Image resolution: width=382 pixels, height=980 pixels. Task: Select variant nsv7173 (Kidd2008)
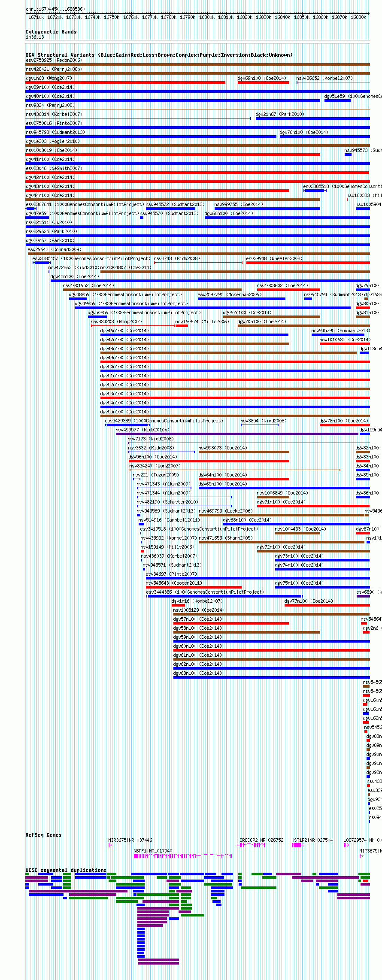(x=151, y=439)
